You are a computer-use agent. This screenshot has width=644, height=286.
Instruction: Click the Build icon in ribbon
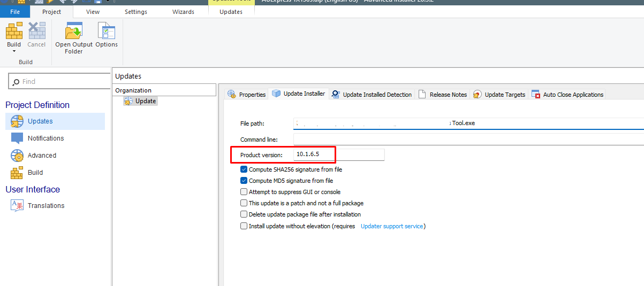[x=14, y=32]
